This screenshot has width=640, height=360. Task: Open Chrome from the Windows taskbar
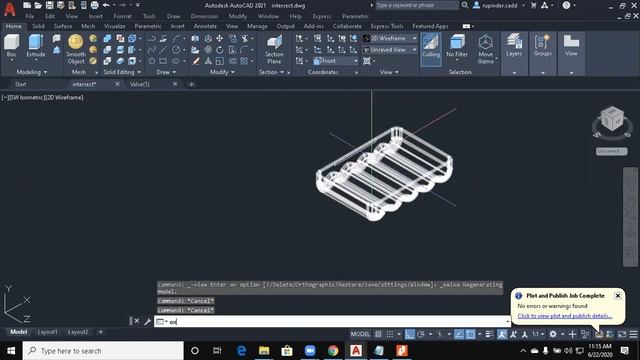(333, 351)
